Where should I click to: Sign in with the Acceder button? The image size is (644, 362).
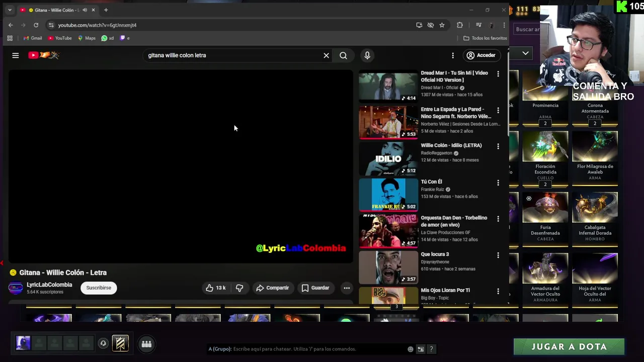[x=481, y=55]
